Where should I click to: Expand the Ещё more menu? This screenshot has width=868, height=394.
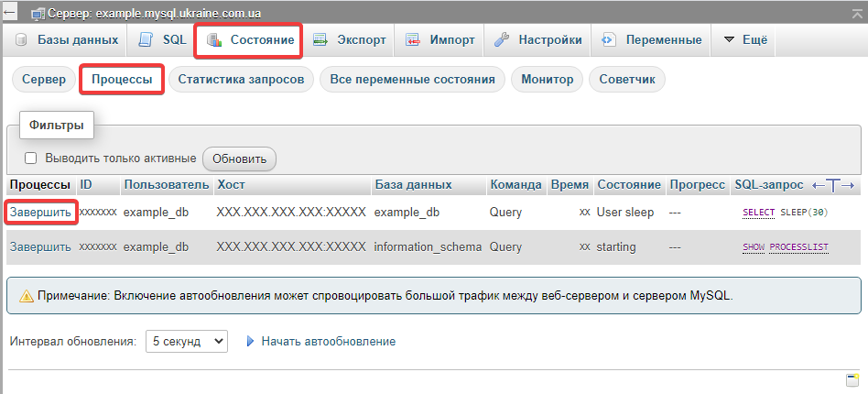744,40
